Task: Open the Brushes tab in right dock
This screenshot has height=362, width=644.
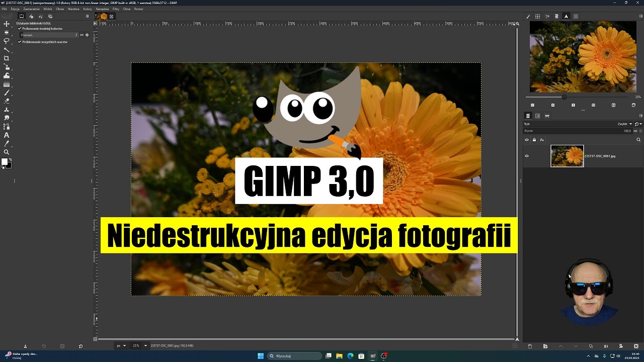Action: click(528, 16)
